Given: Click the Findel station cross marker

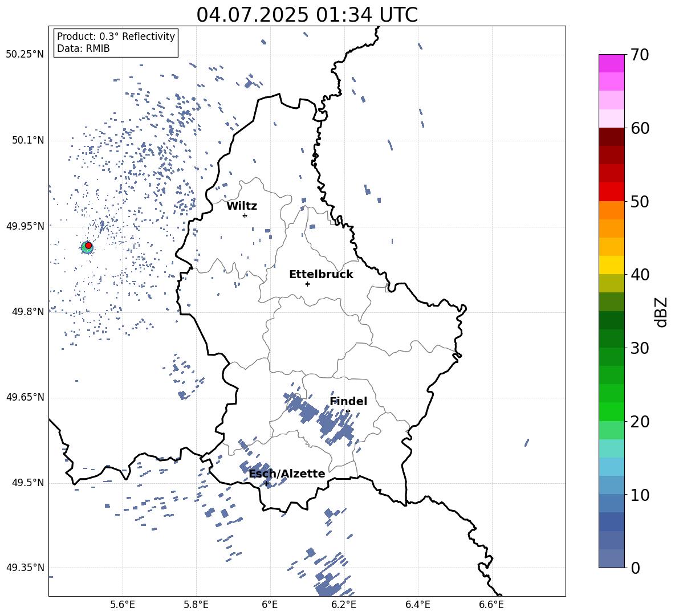Looking at the screenshot, I should click(348, 411).
